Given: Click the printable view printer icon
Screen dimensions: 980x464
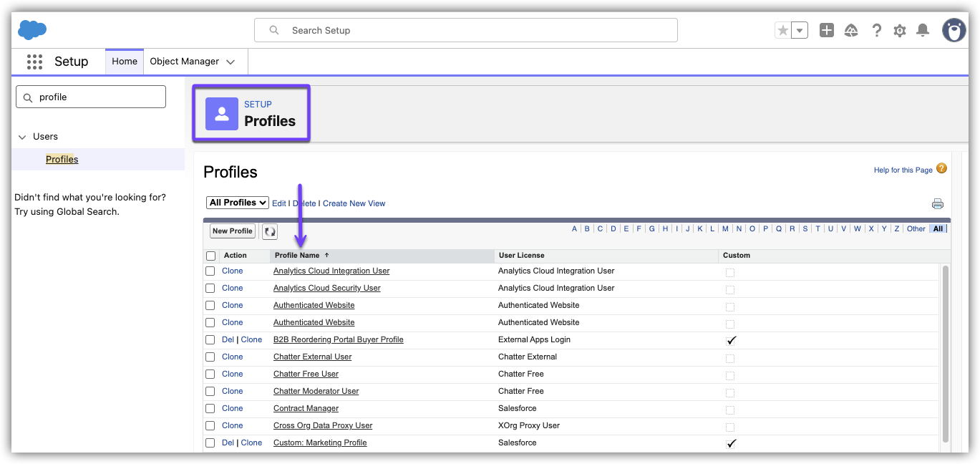Looking at the screenshot, I should [938, 204].
